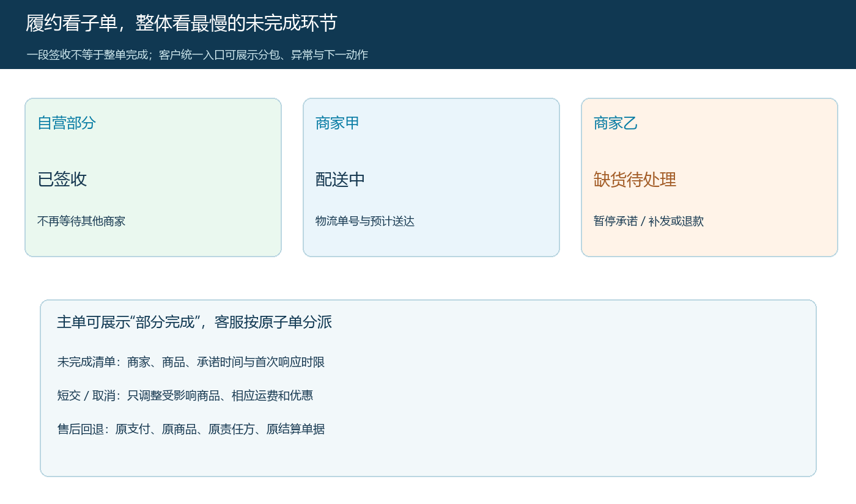The width and height of the screenshot is (856, 504).
Task: Click the 已签收 status text
Action: (x=62, y=179)
